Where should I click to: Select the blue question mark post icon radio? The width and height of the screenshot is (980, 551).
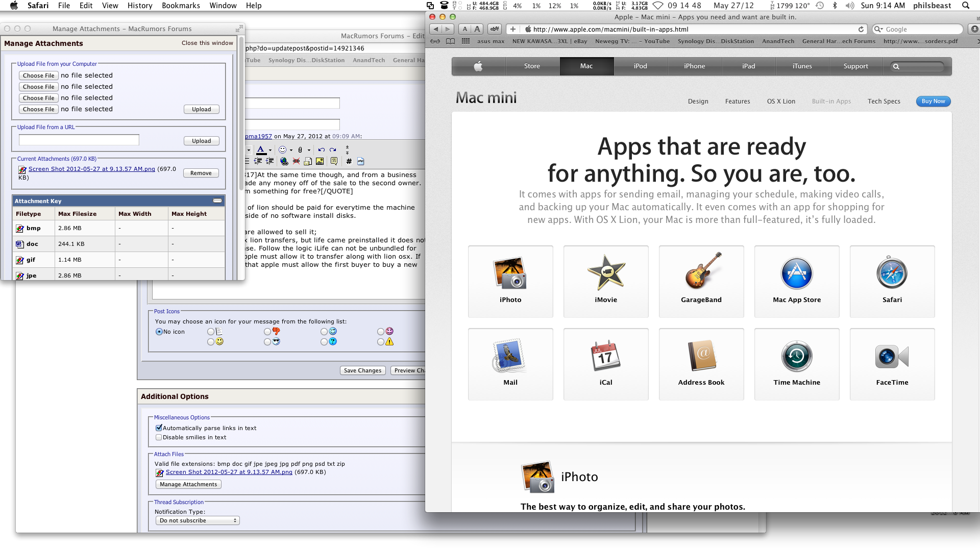[324, 342]
